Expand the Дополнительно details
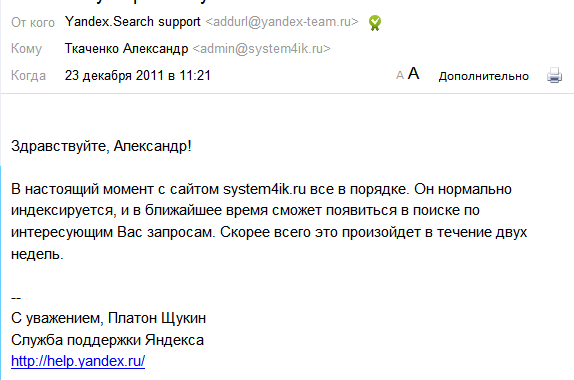 tap(484, 76)
